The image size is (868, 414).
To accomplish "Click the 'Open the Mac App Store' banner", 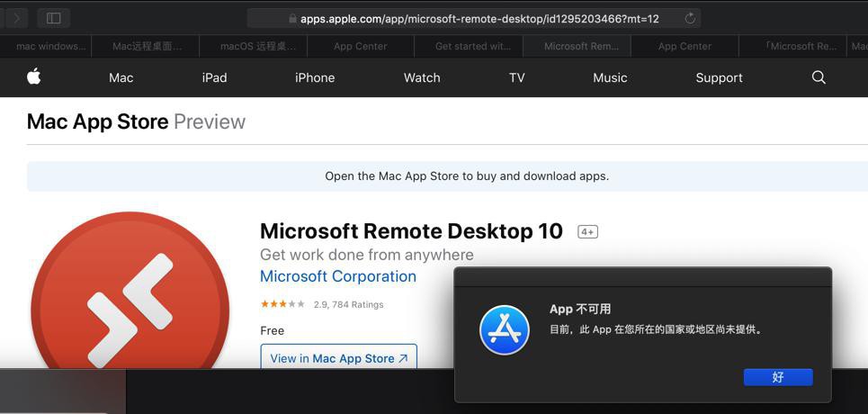I will pyautogui.click(x=447, y=176).
